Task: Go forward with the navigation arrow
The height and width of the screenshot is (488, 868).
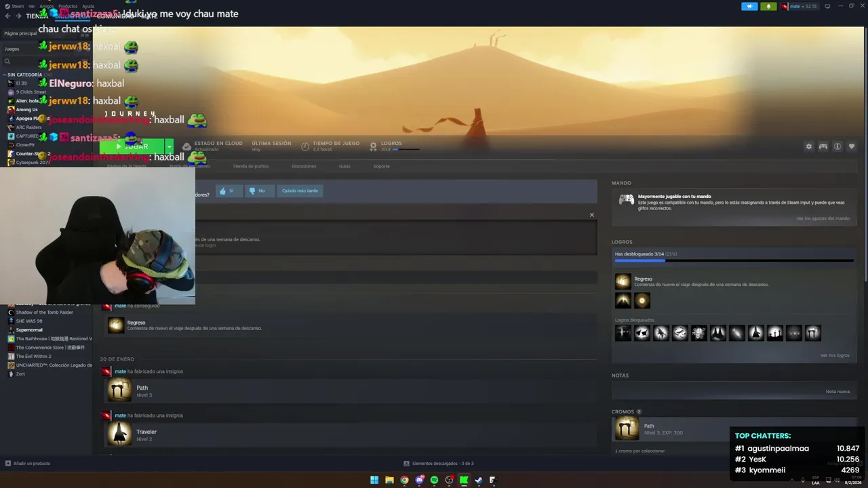Action: [18, 16]
